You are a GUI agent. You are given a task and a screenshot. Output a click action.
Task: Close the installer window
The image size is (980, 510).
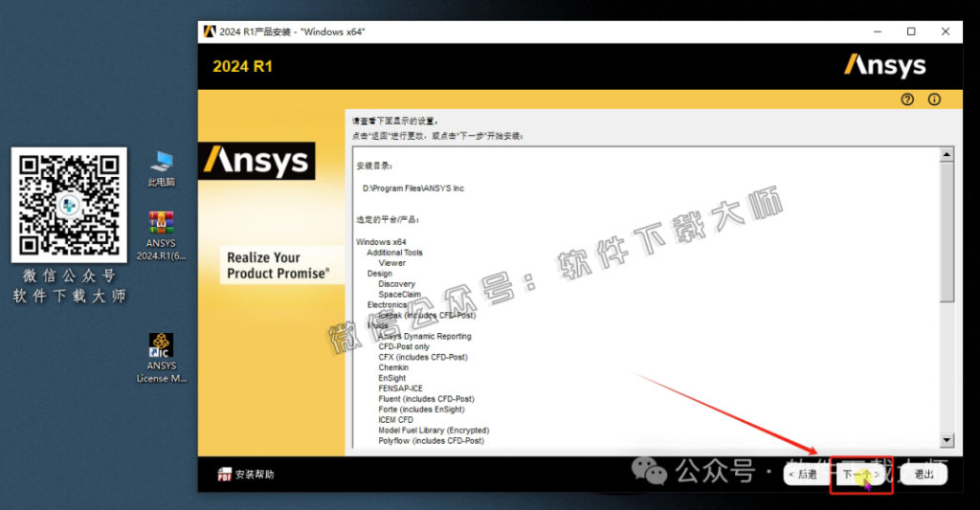tap(946, 32)
